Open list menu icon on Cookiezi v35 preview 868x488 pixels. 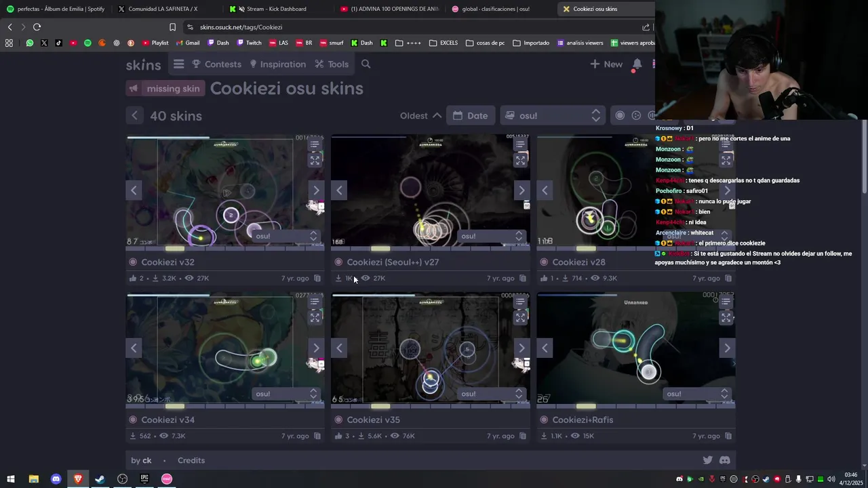click(520, 302)
